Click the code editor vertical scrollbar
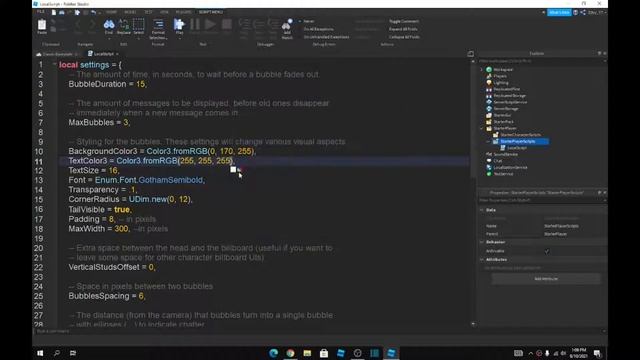Viewport: 640px width, 360px height. [x=473, y=192]
